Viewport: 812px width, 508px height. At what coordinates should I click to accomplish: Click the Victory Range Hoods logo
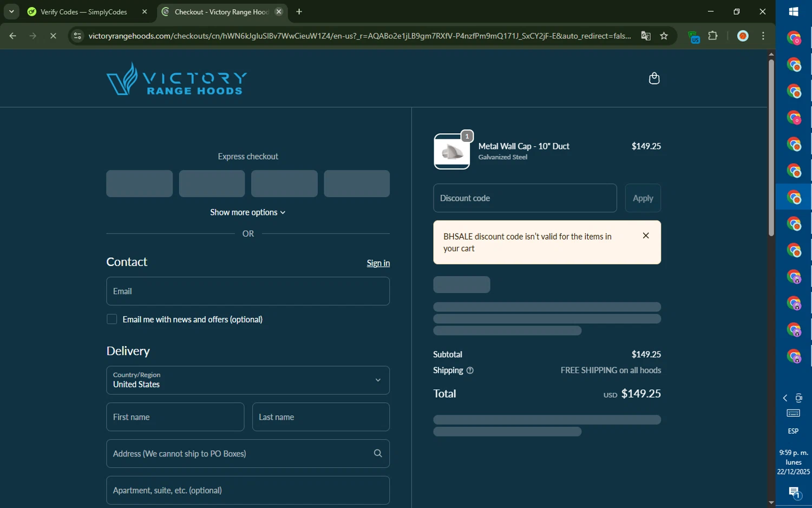pos(176,79)
